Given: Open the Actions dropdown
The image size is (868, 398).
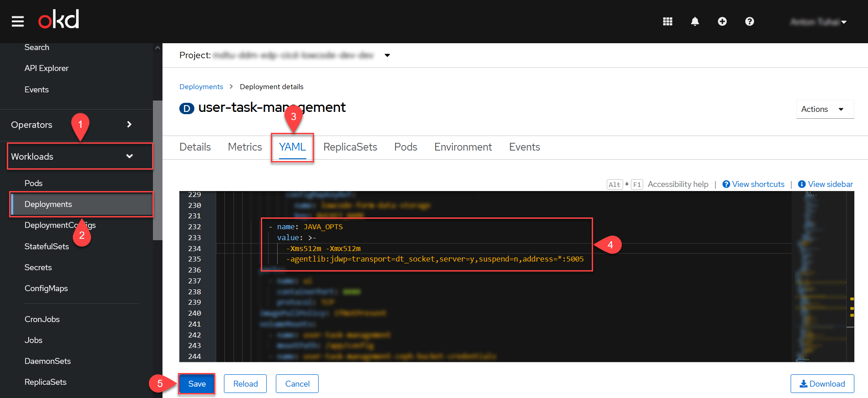Looking at the screenshot, I should (825, 109).
